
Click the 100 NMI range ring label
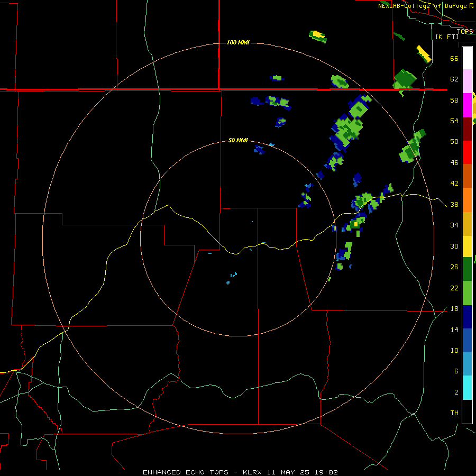[238, 42]
